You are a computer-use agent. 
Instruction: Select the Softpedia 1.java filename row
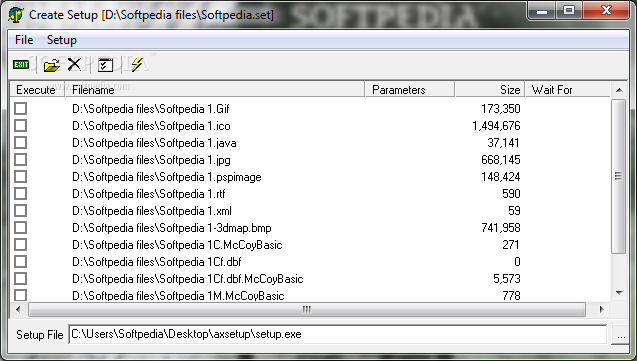pyautogui.click(x=154, y=143)
